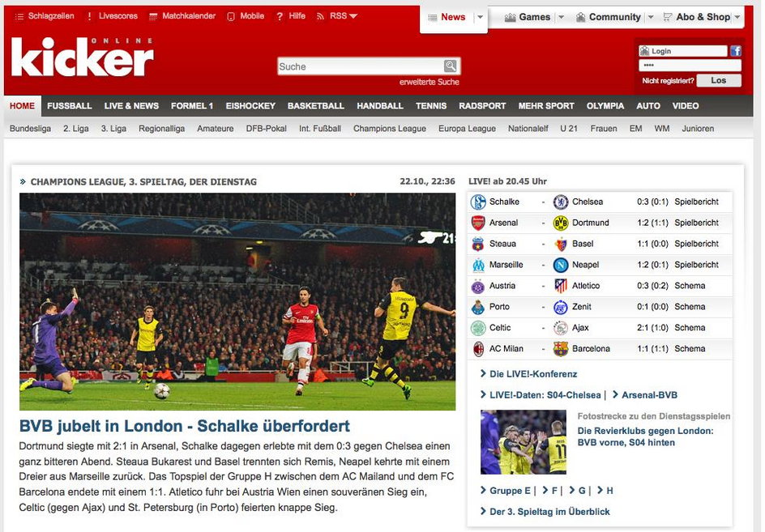Open the RSS feed icon
The image size is (765, 532).
coord(320,16)
